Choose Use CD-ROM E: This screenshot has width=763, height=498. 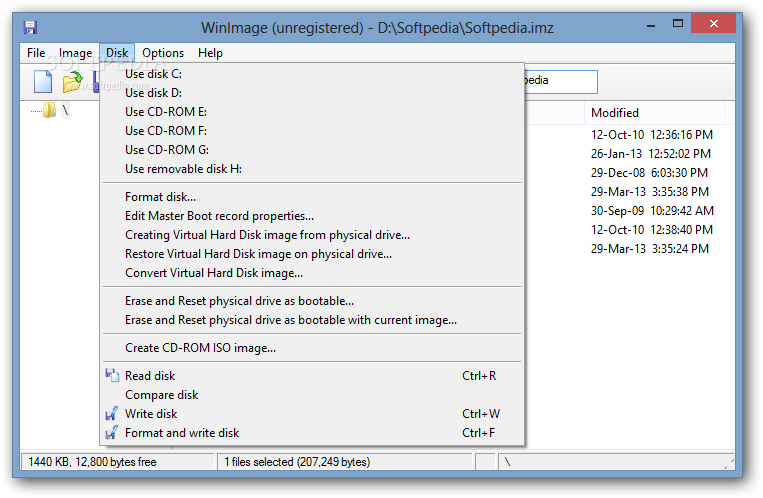[312, 111]
